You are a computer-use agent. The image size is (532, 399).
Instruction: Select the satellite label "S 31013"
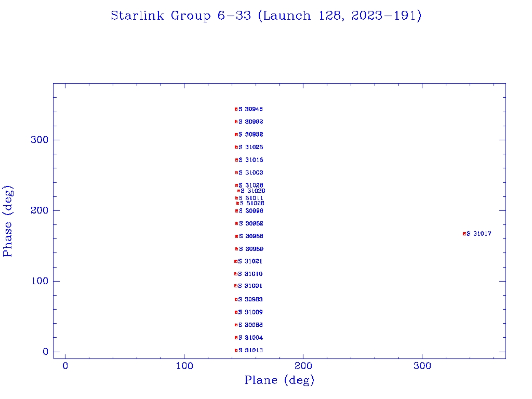click(x=250, y=351)
